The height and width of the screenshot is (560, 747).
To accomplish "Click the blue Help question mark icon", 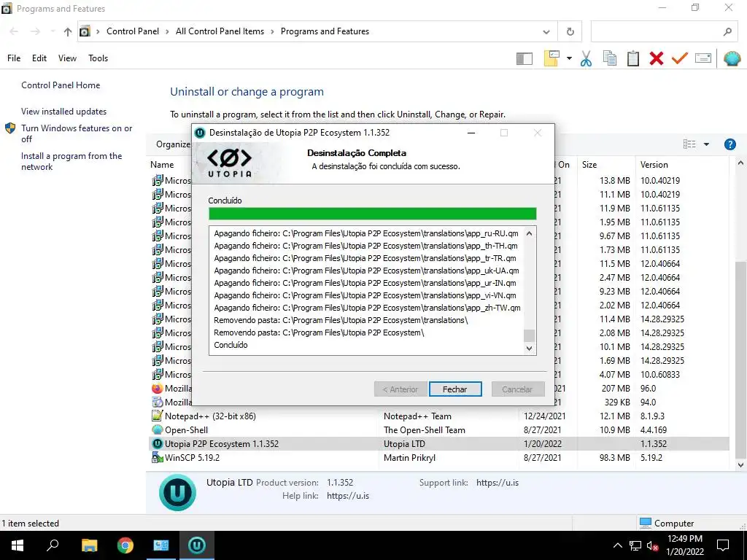I will pos(729,144).
